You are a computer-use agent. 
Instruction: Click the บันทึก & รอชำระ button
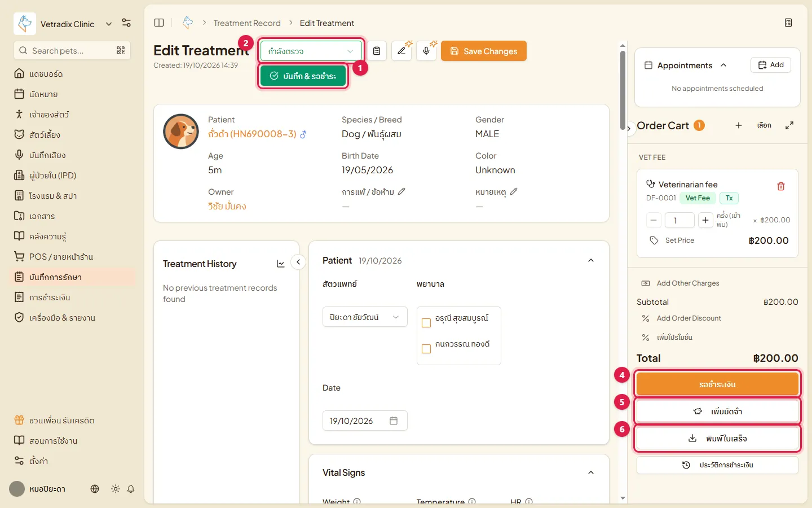[x=303, y=76]
